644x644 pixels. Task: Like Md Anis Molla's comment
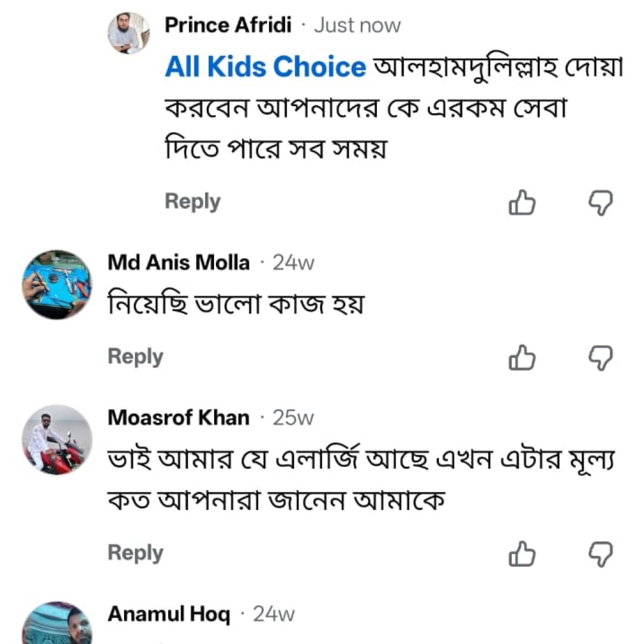[x=522, y=357]
